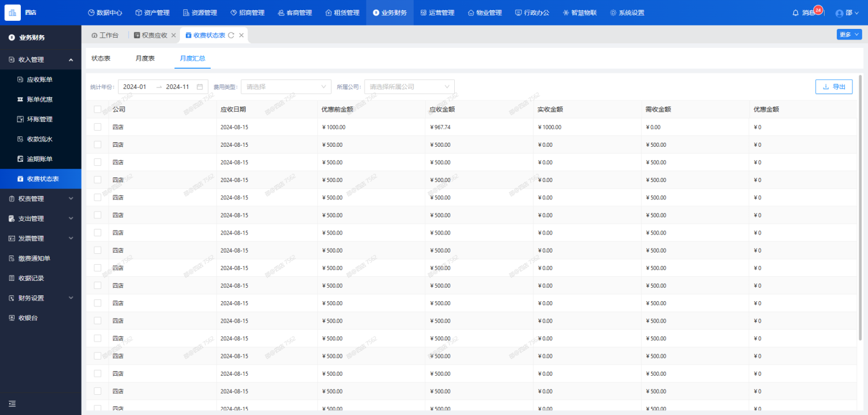Switch to the 状态表 sub-tab
Screen dimensions: 868x415
click(101, 58)
